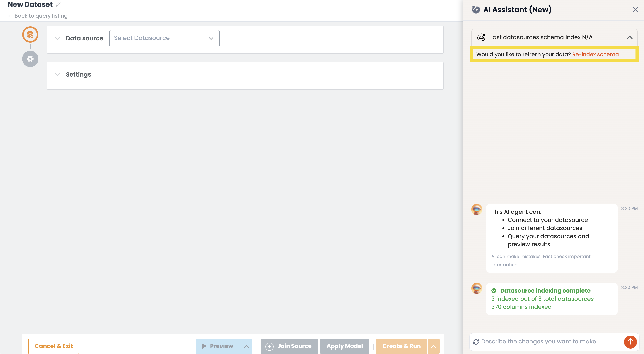Open Preview options arrow menu
This screenshot has height=354, width=644.
click(246, 346)
